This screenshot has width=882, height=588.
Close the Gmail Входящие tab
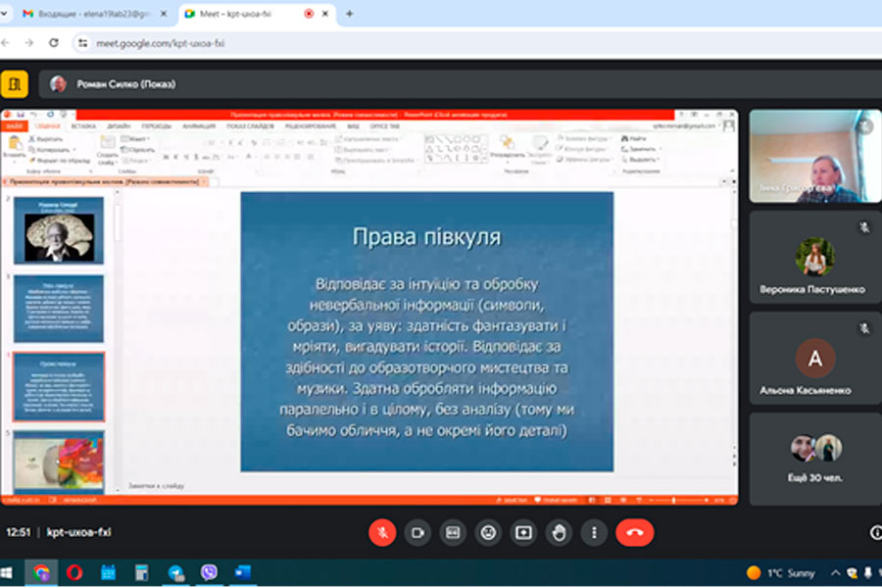coord(164,14)
